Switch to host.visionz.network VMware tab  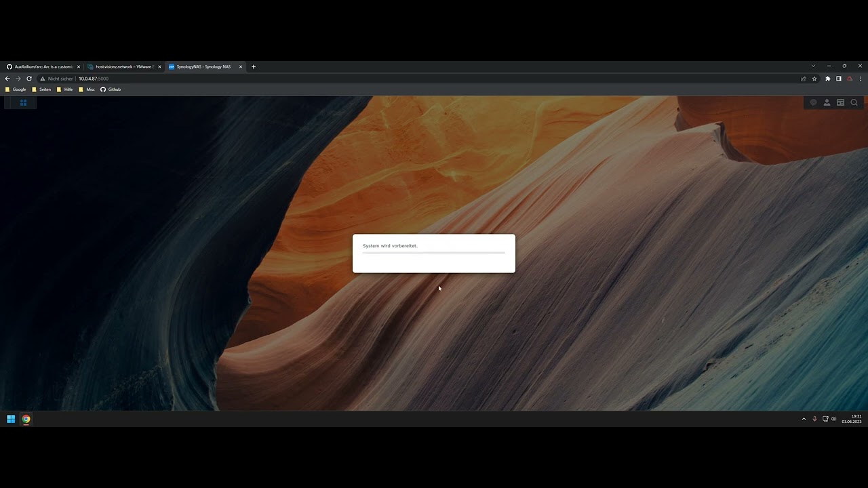point(124,66)
